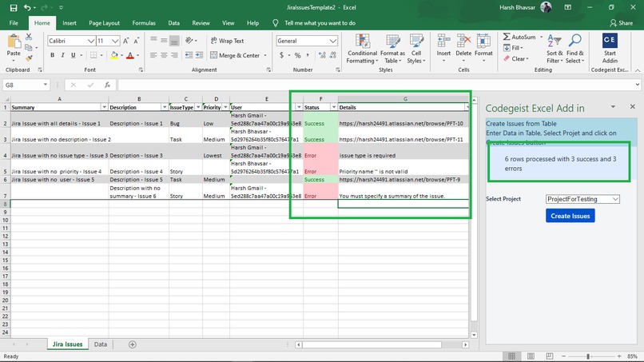This screenshot has height=362, width=644.
Task: Click the Delete cells icon
Action: (x=463, y=42)
